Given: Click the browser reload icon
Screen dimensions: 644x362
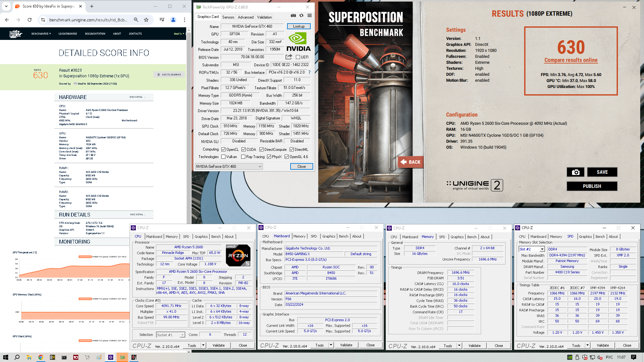Looking at the screenshot, I should (x=30, y=20).
